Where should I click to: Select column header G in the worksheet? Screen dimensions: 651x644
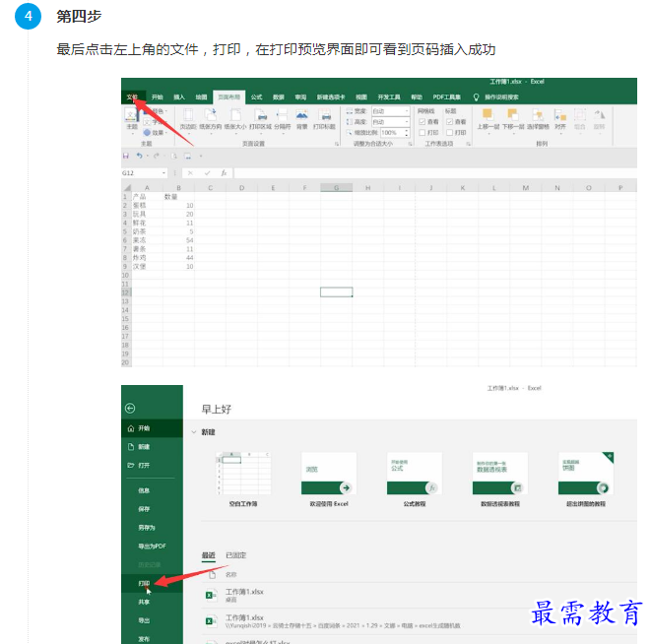(x=336, y=188)
